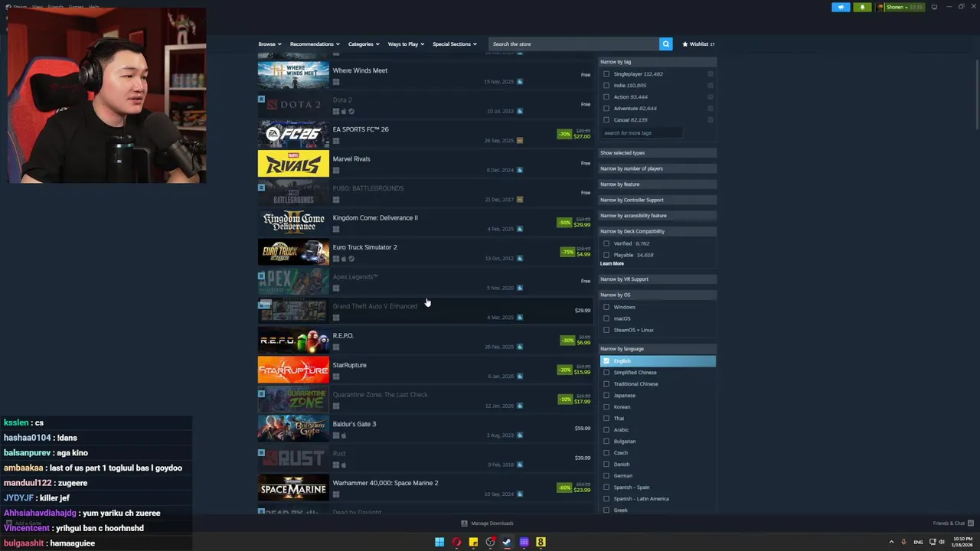
Task: Open Opera browser from the taskbar
Action: (x=456, y=542)
